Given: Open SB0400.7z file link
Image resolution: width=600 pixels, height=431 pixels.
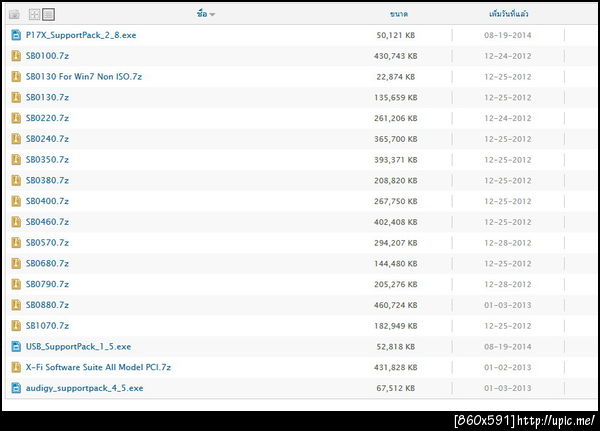Looking at the screenshot, I should [47, 201].
